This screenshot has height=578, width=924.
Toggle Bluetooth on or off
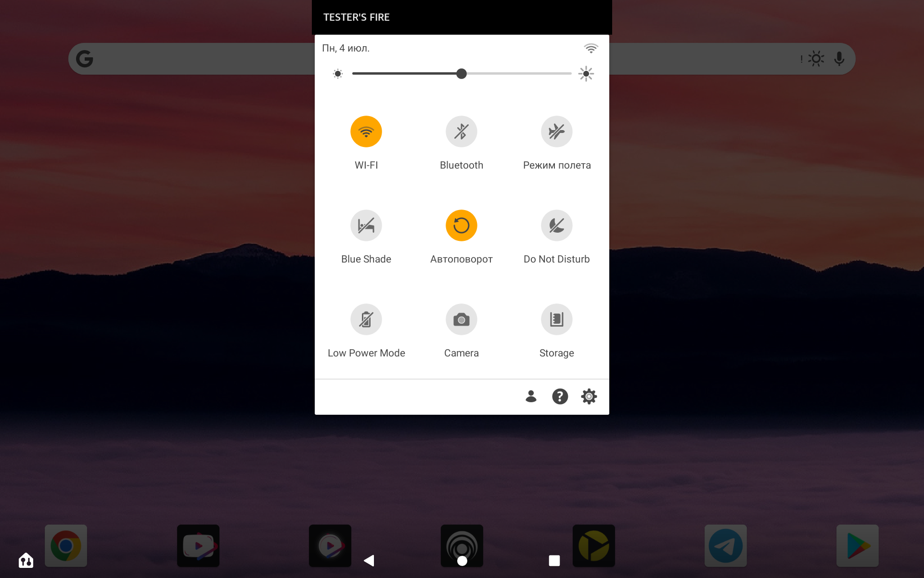click(x=462, y=131)
